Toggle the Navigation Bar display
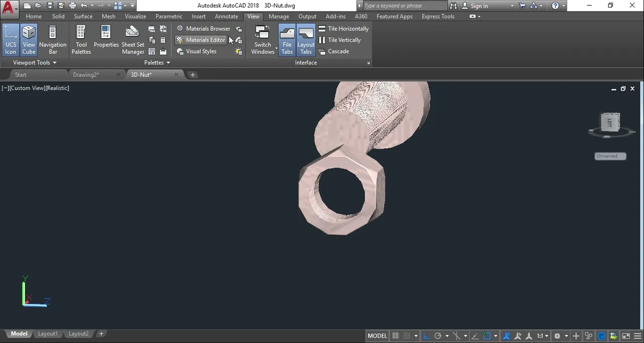 click(53, 40)
